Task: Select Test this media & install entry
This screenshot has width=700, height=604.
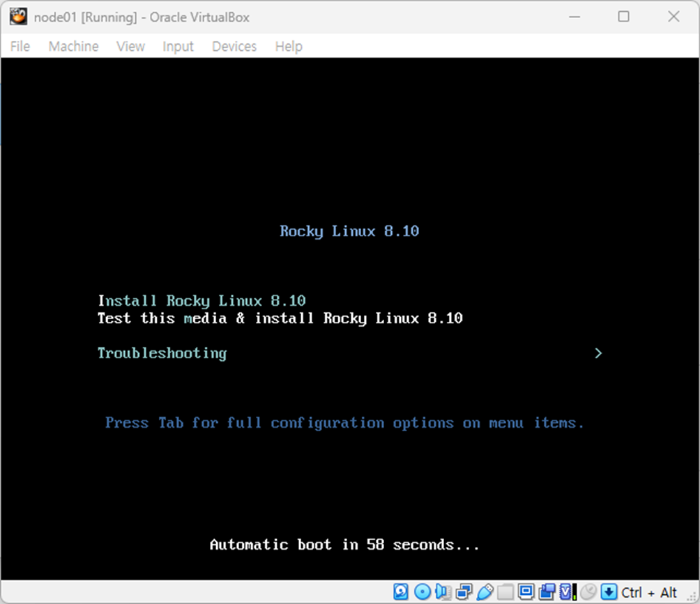Action: (280, 318)
